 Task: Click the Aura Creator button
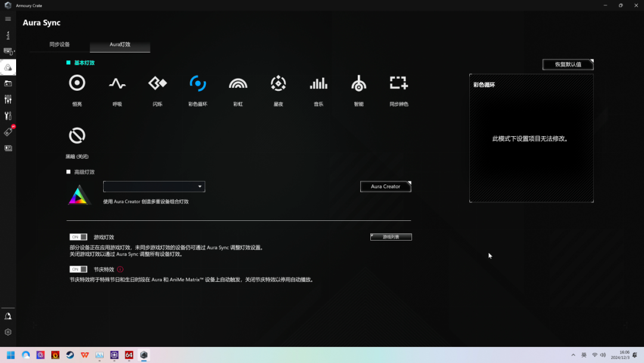pyautogui.click(x=385, y=187)
